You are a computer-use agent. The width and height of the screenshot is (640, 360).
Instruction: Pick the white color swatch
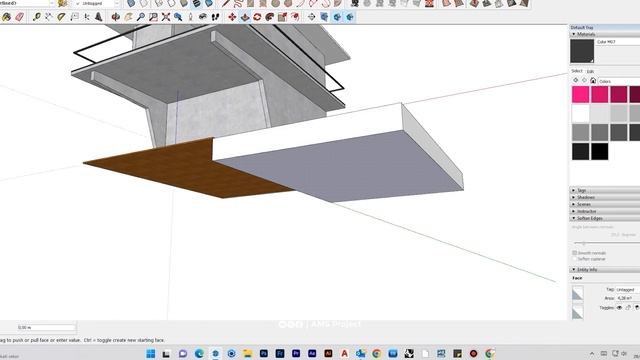pyautogui.click(x=580, y=113)
